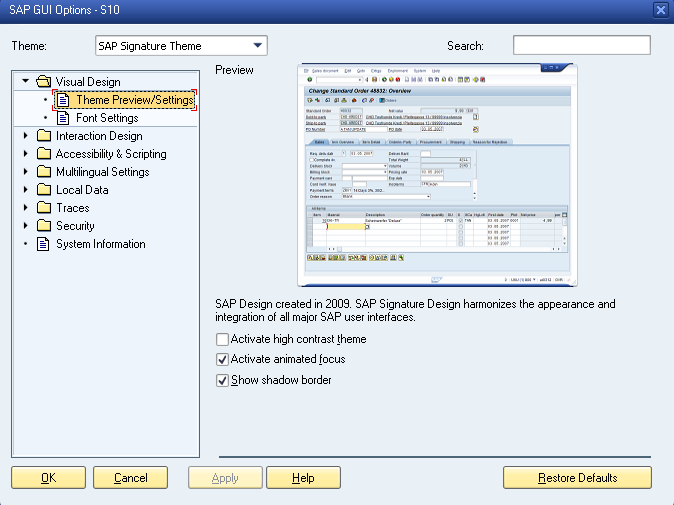
Task: Expand the Interaction Design node
Action: point(25,136)
